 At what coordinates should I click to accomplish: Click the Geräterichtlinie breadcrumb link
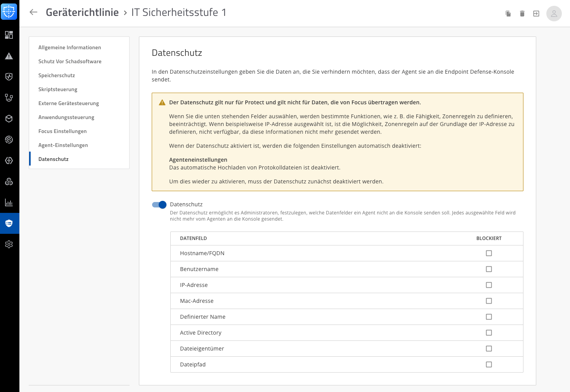pyautogui.click(x=82, y=12)
